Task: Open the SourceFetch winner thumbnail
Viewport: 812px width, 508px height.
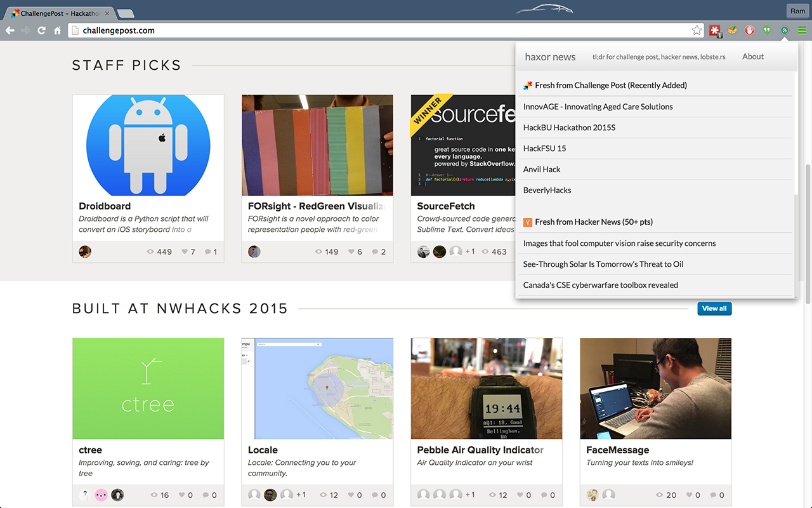Action: 463,145
